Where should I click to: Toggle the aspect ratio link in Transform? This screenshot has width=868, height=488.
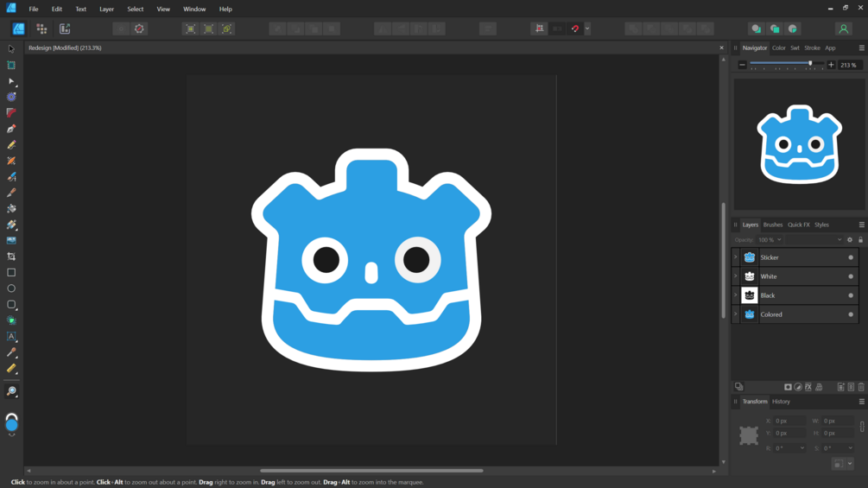pyautogui.click(x=862, y=427)
